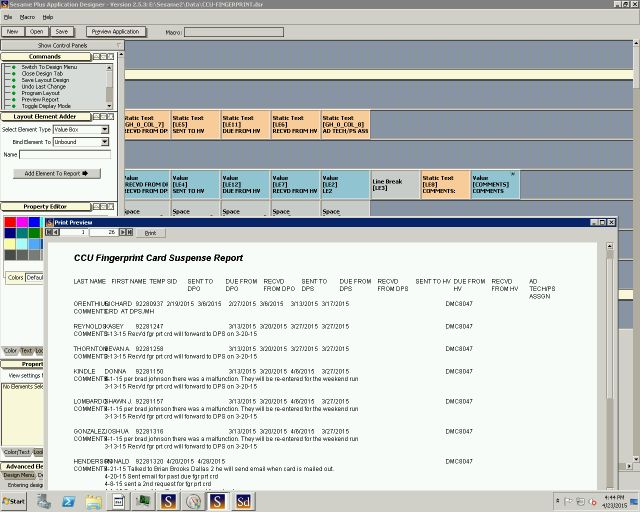Select the Value [LE4] SENT TO HV element
The image size is (640, 512).
point(195,185)
